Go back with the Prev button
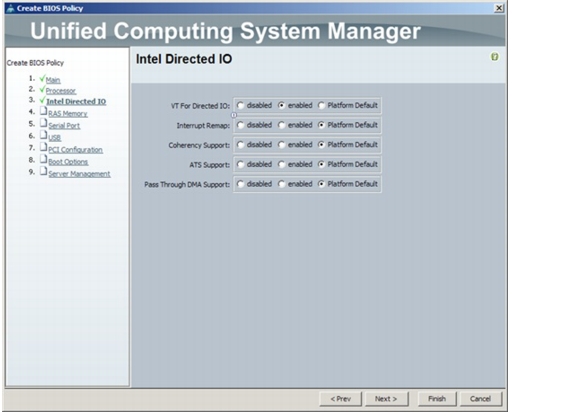The image size is (572, 416). (340, 399)
